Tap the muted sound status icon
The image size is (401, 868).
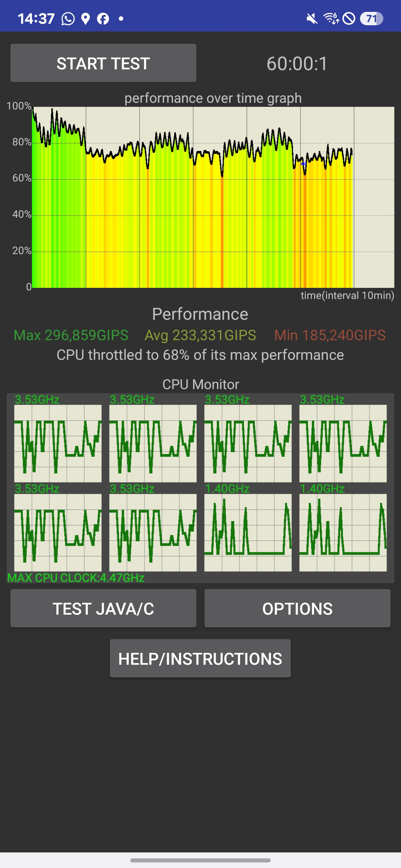[312, 19]
